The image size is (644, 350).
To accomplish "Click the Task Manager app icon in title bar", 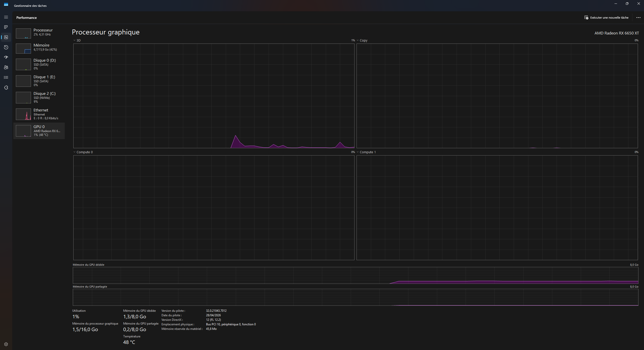I will tap(6, 4).
